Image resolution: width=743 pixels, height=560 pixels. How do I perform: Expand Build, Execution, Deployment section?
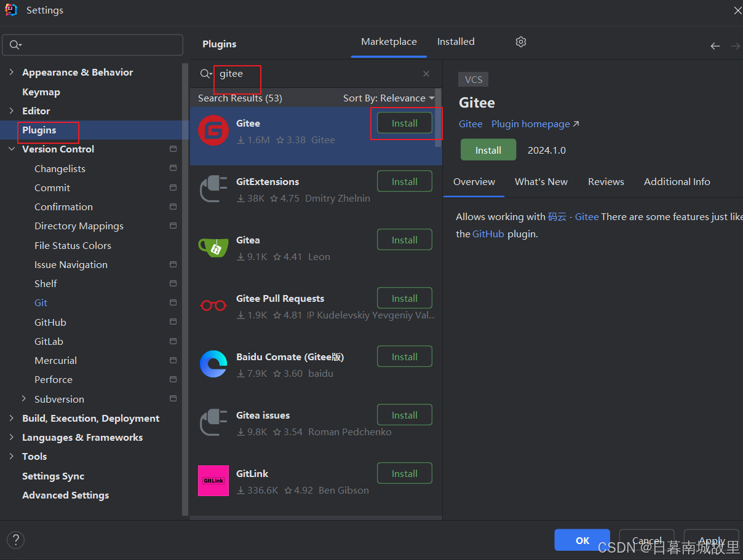(11, 418)
